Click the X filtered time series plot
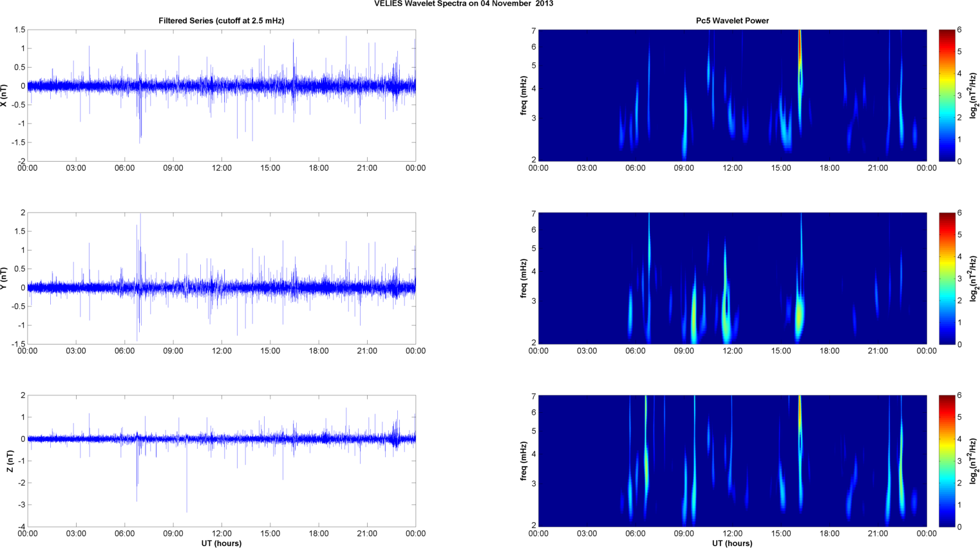 [x=221, y=95]
